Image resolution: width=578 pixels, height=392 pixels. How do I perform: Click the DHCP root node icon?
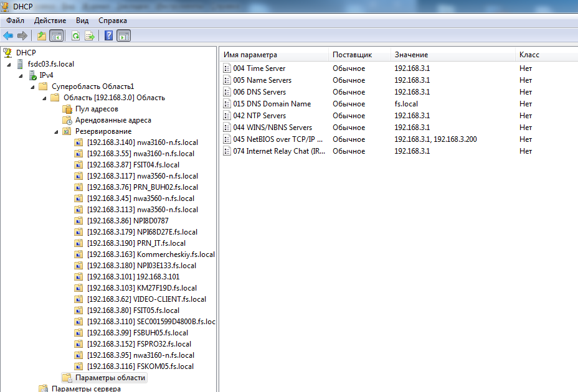coord(7,53)
